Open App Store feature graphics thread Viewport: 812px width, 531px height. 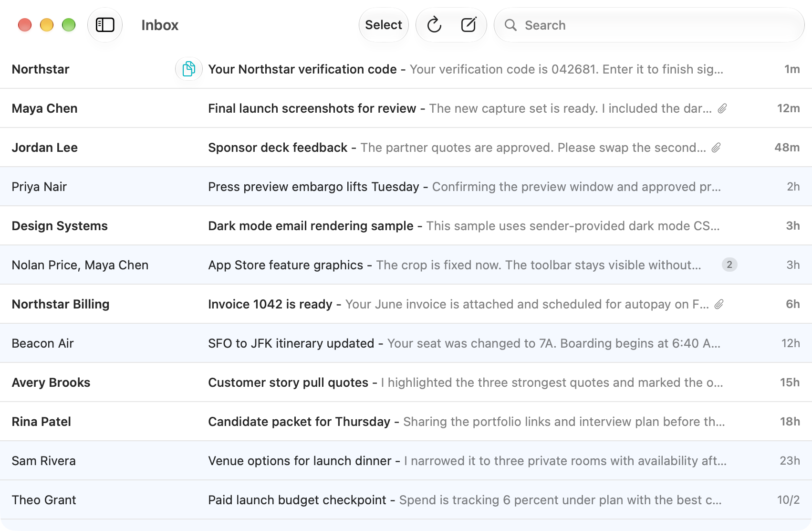[406, 265]
